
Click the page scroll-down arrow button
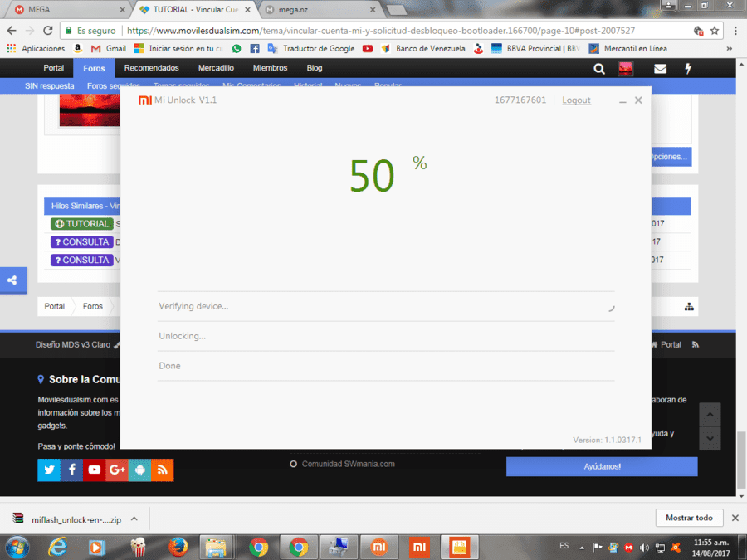(x=710, y=439)
